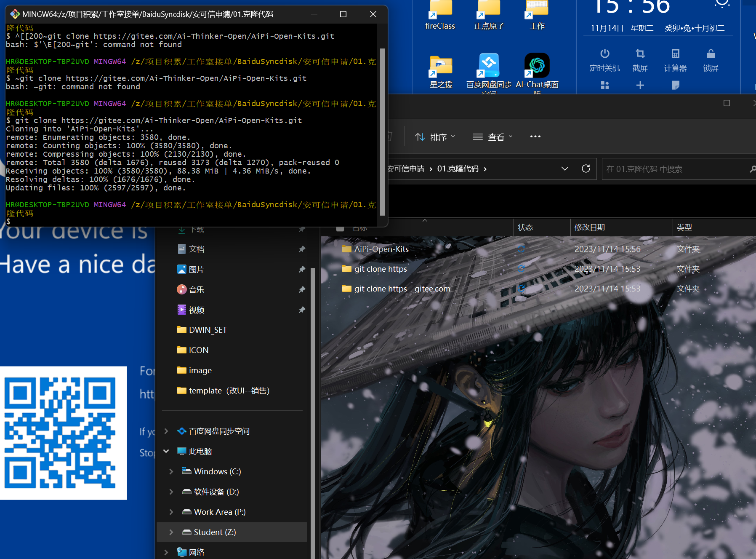
Task: Expand the Windows (C:) drive node
Action: pyautogui.click(x=171, y=471)
